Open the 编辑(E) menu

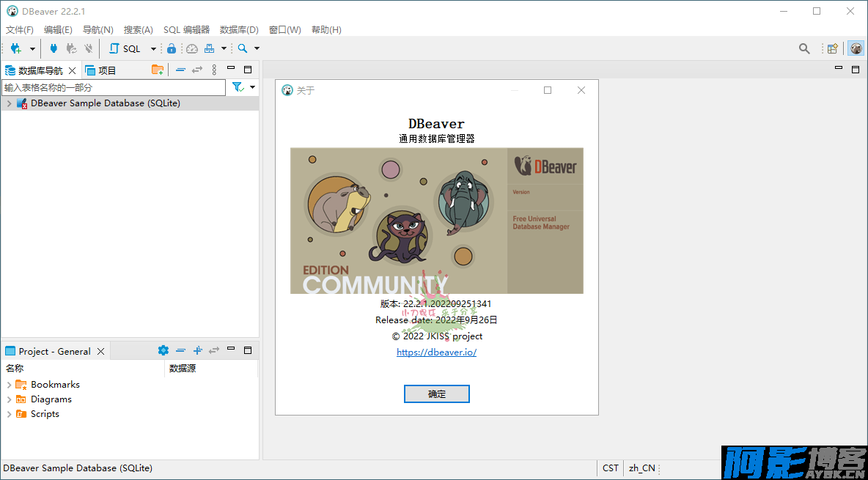click(x=58, y=30)
